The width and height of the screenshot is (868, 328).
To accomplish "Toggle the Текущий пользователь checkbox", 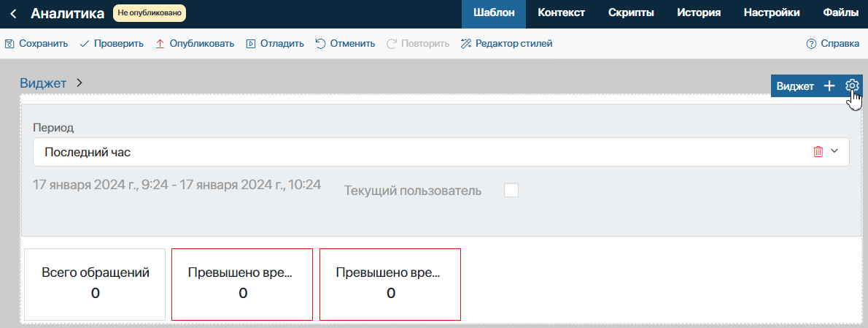I will (x=511, y=191).
